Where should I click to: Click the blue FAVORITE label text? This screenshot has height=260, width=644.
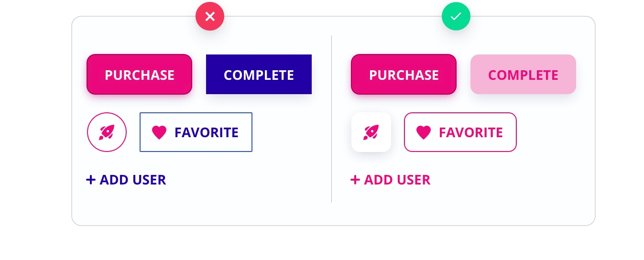pos(206,132)
